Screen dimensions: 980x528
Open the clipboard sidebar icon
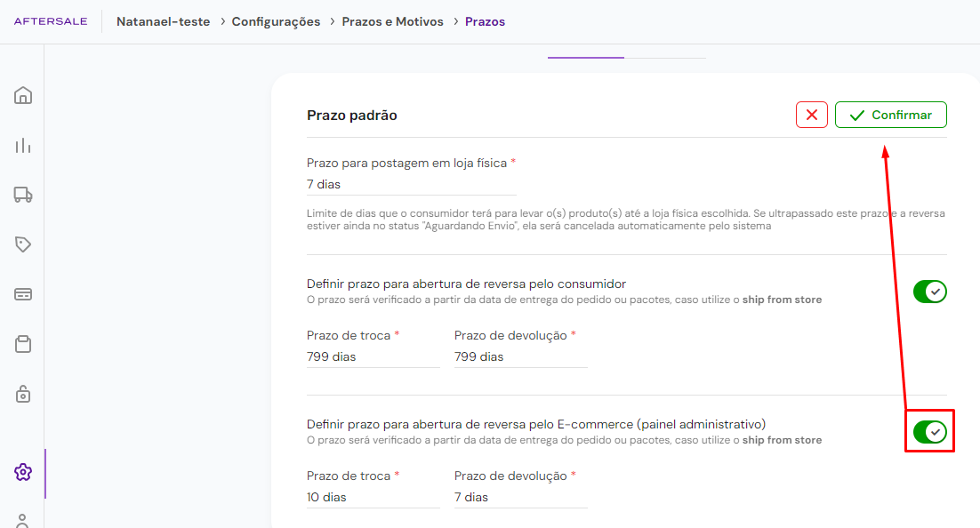[23, 344]
